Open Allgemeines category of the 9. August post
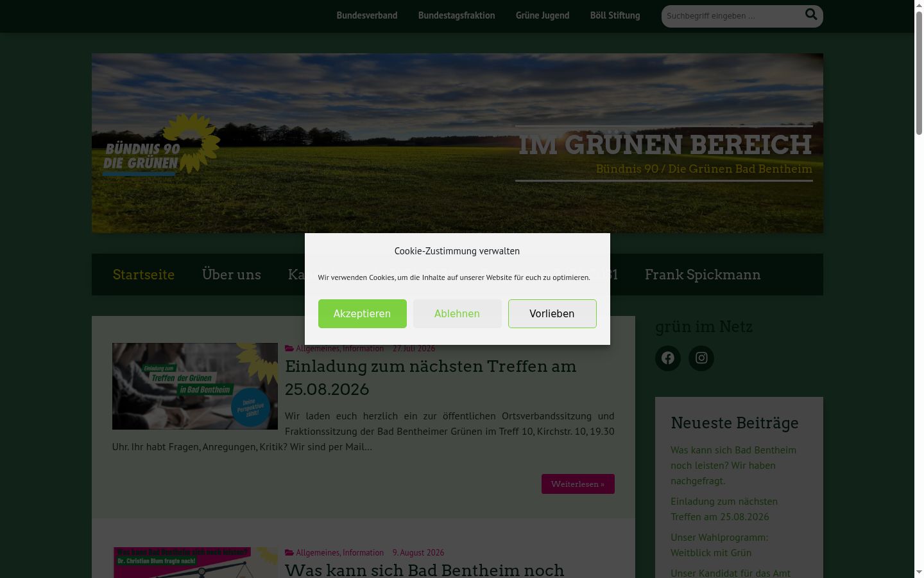This screenshot has height=578, width=924. [x=318, y=552]
